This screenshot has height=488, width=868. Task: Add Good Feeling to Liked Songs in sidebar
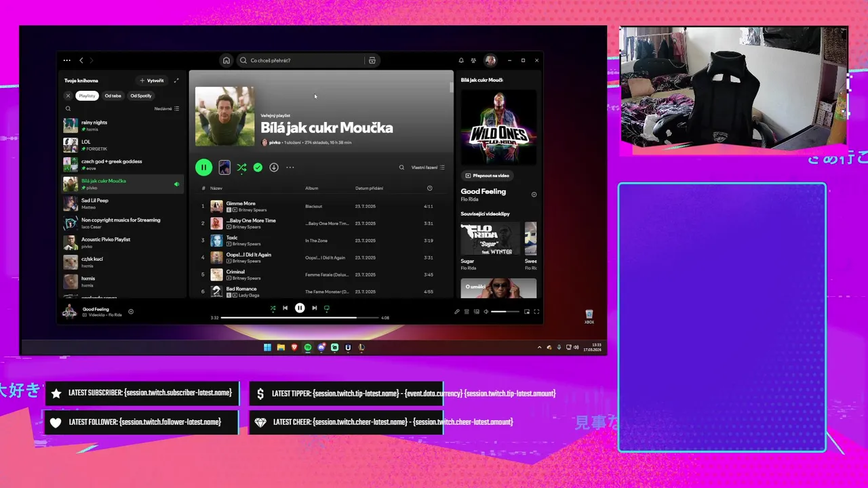[x=534, y=195]
